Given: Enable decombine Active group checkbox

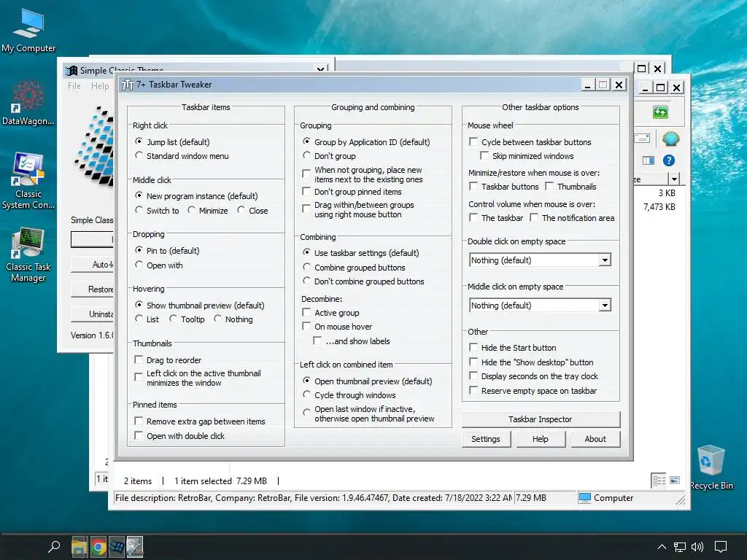Looking at the screenshot, I should click(306, 312).
